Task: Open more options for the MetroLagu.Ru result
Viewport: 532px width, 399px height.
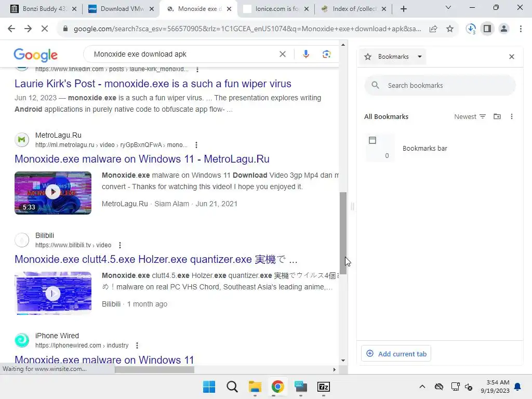Action: point(196,145)
